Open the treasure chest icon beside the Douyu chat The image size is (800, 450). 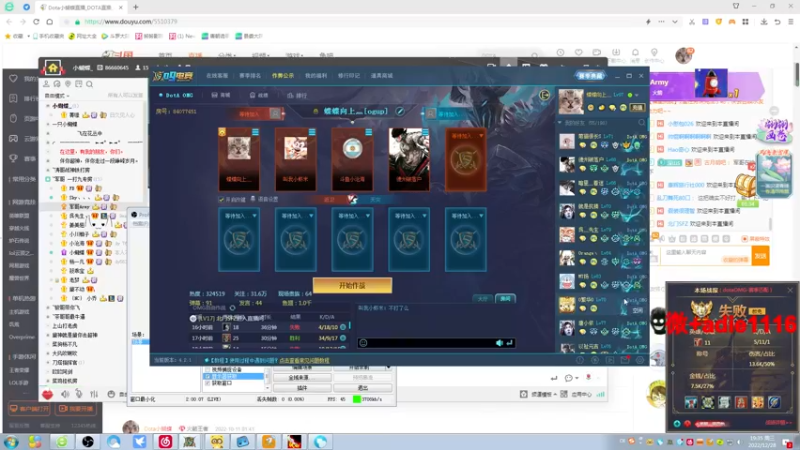(745, 186)
